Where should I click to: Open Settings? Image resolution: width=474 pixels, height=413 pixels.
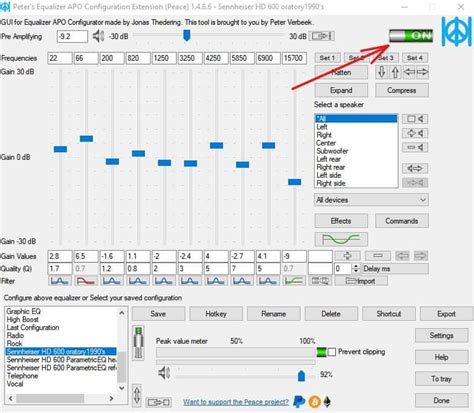[x=441, y=336]
